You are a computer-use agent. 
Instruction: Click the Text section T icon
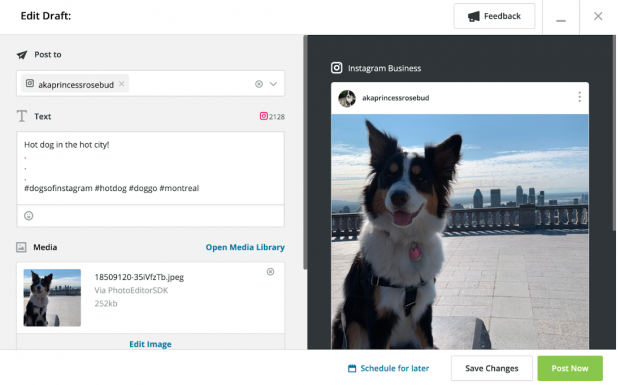(22, 116)
